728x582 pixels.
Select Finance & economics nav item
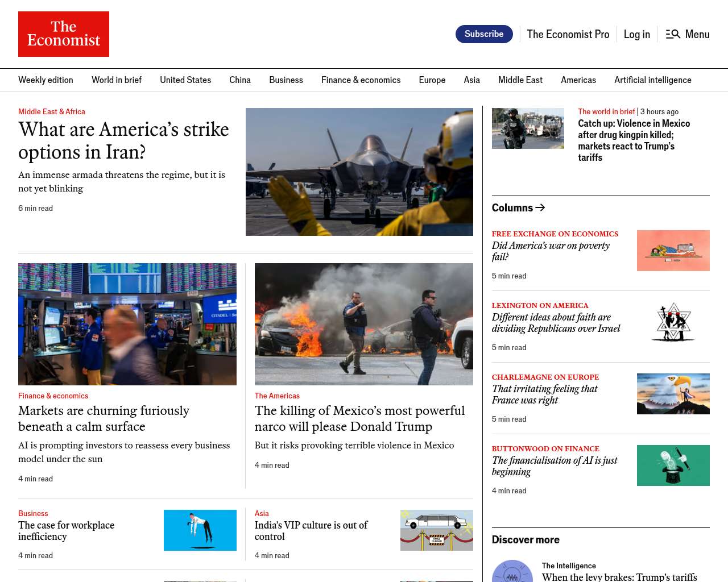[361, 80]
